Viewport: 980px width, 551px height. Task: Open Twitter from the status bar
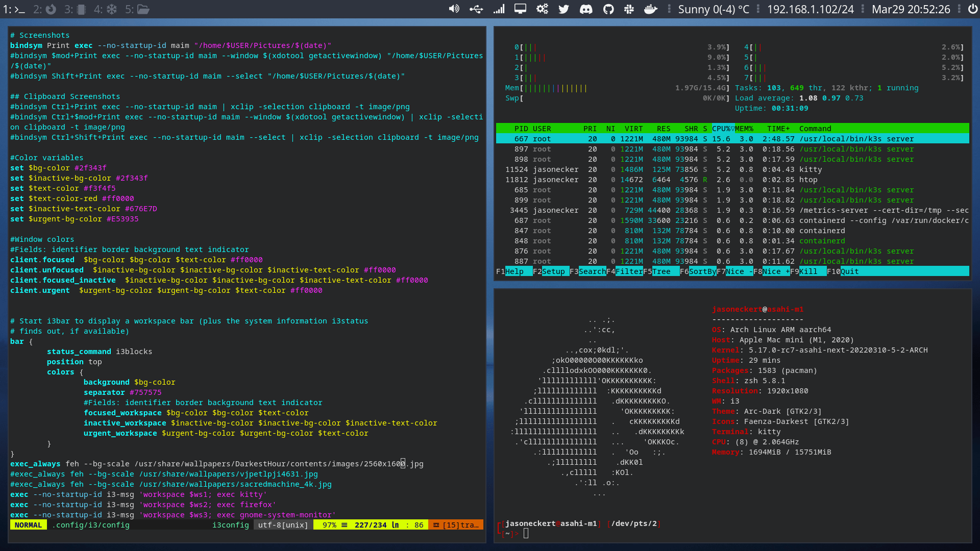pos(563,9)
